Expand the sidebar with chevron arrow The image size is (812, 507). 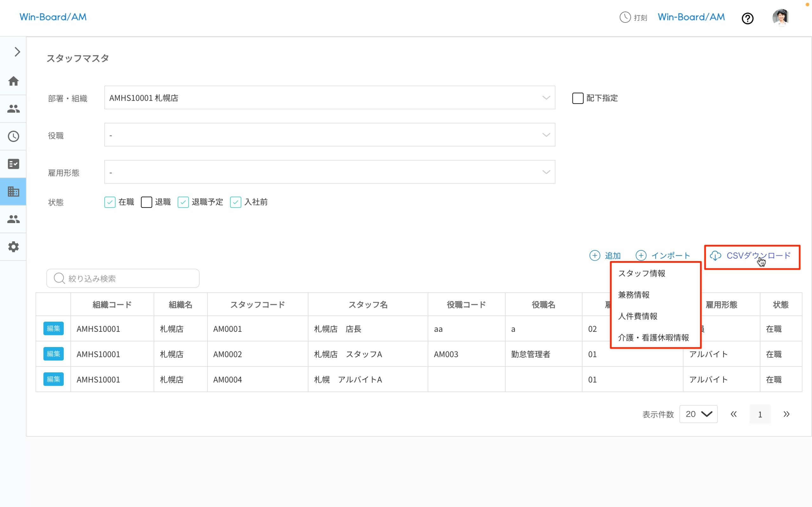click(17, 52)
